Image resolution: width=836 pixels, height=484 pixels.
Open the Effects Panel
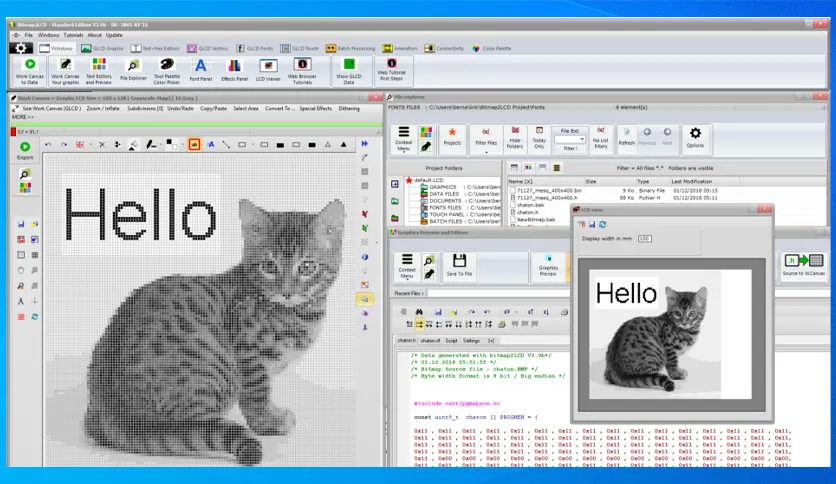pyautogui.click(x=234, y=70)
